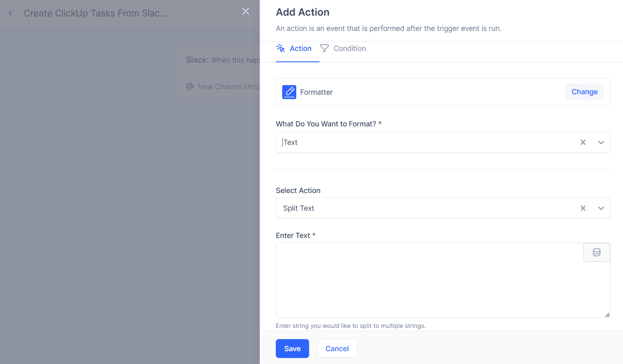Click the Change button for Formatter

coord(584,92)
